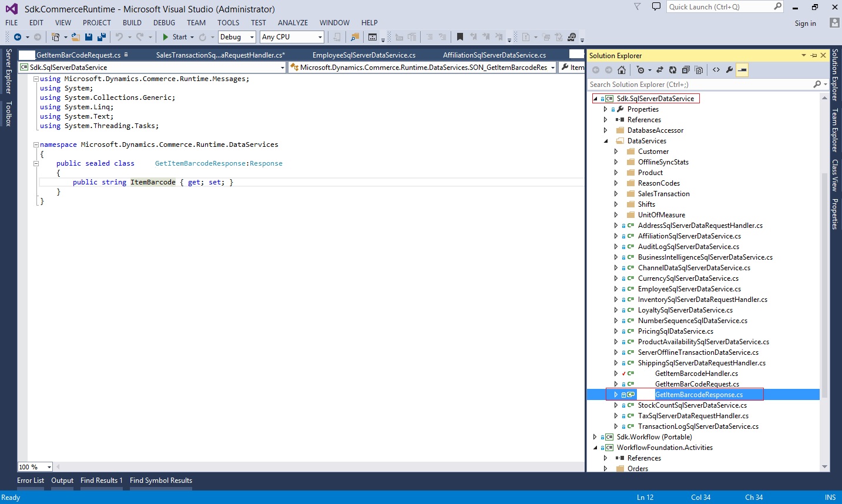Click the window layout icon in toolbar

tap(373, 37)
